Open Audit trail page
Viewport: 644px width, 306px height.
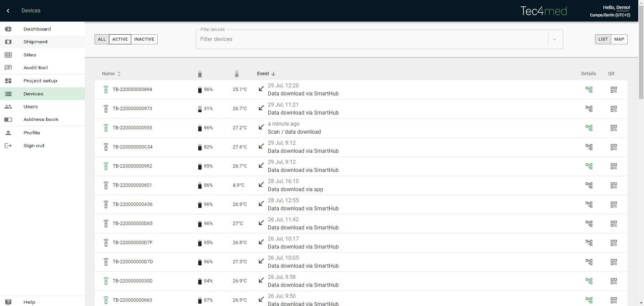coord(42,68)
